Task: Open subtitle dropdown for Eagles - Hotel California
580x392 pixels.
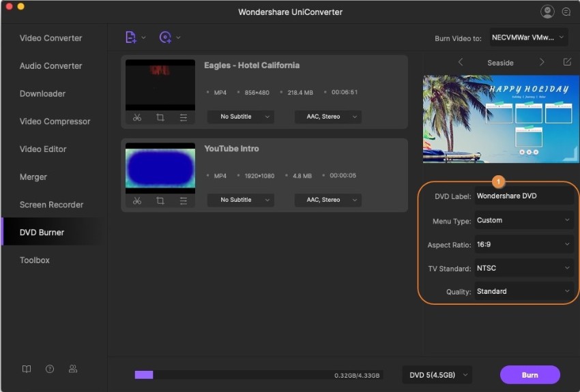Action: coord(241,117)
